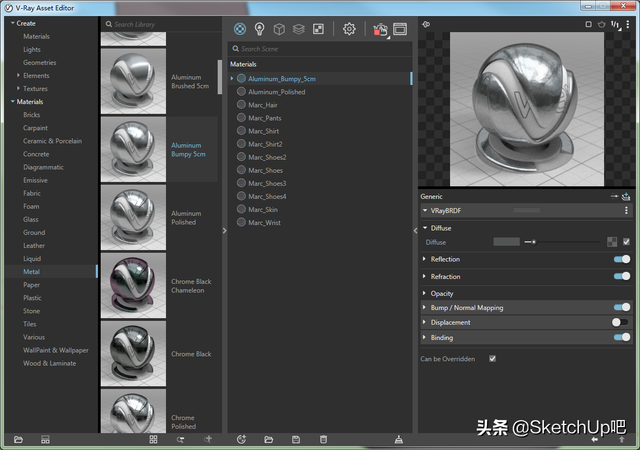Image resolution: width=640 pixels, height=450 pixels.
Task: Expand the Bump / Normal Mapping section
Action: point(467,308)
